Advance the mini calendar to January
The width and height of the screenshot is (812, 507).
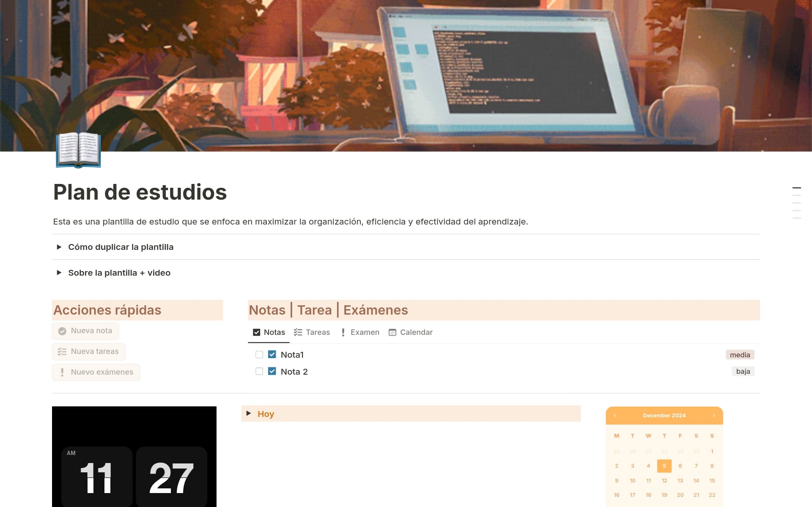pyautogui.click(x=714, y=416)
